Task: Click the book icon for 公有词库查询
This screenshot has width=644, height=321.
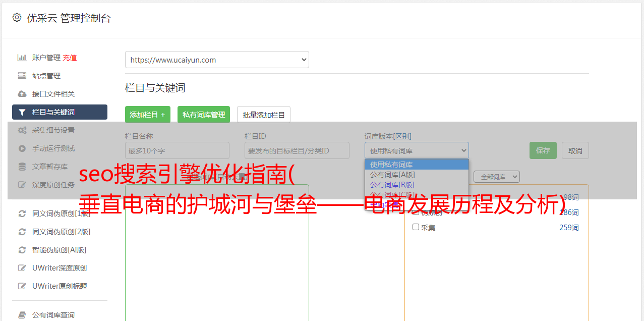Action: pyautogui.click(x=22, y=315)
